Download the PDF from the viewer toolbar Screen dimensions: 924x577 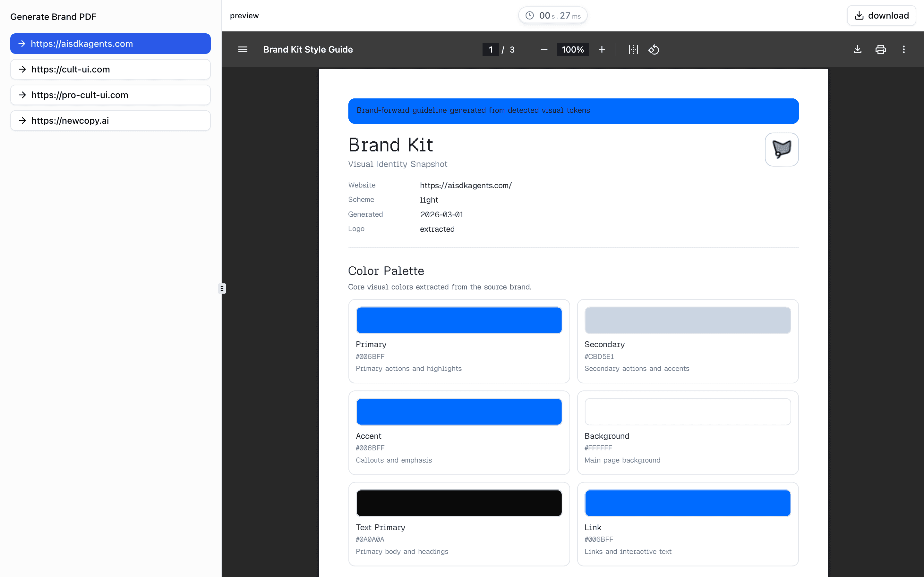[858, 49]
